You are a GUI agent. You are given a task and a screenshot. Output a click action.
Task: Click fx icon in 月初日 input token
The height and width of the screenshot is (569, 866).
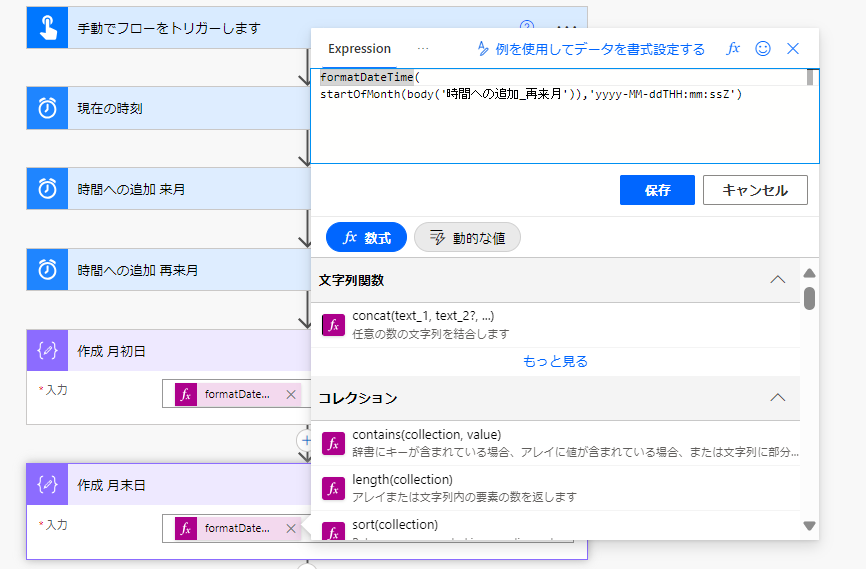186,394
